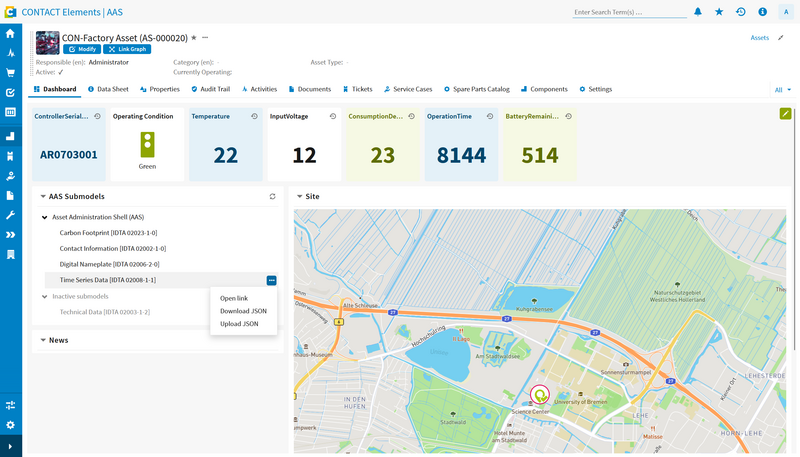Screen dimensions: 800x457
Task: Open favorites star in top bar
Action: click(x=719, y=12)
